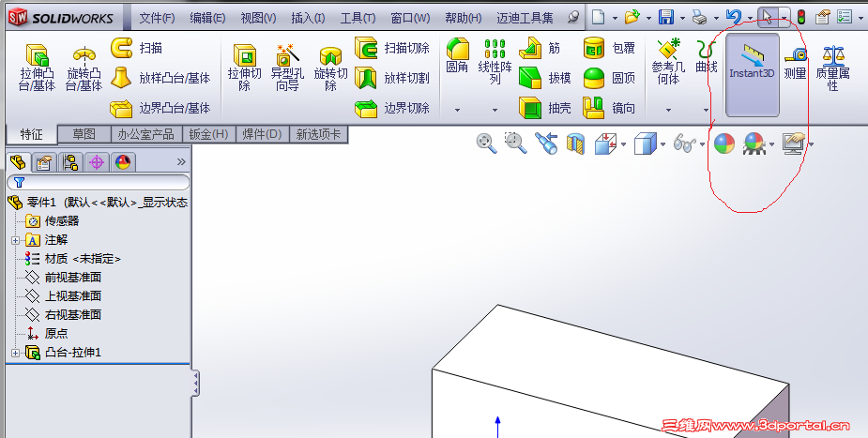Click the Lofted Cut (放样切割) tool
Screen dimensions: 868x438
[392, 78]
